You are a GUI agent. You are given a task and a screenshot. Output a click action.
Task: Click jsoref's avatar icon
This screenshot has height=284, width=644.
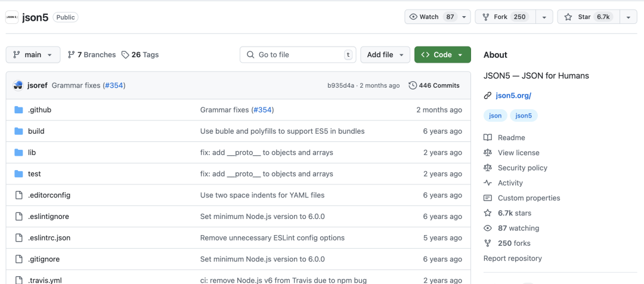pos(18,85)
